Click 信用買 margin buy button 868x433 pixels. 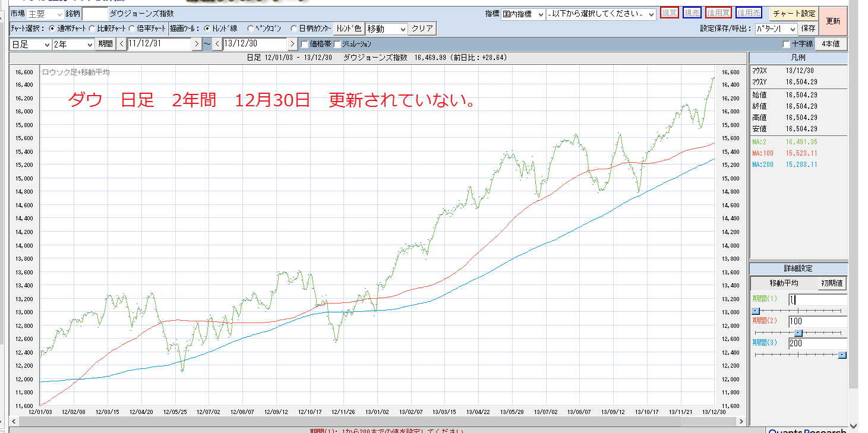(718, 13)
